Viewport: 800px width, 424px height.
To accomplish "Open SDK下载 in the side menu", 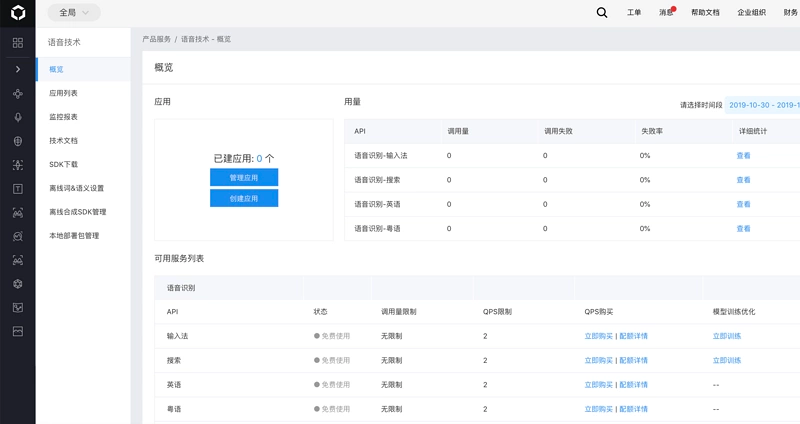I will point(63,164).
